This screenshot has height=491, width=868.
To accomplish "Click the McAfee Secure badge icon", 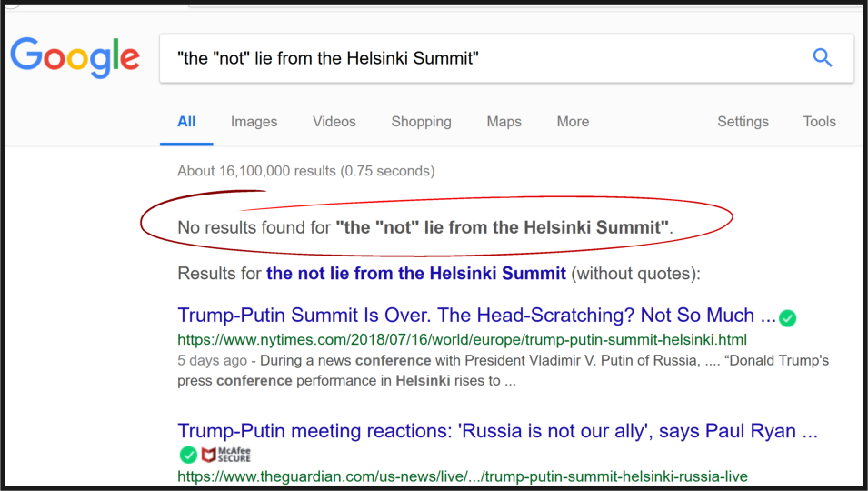I will click(x=225, y=455).
